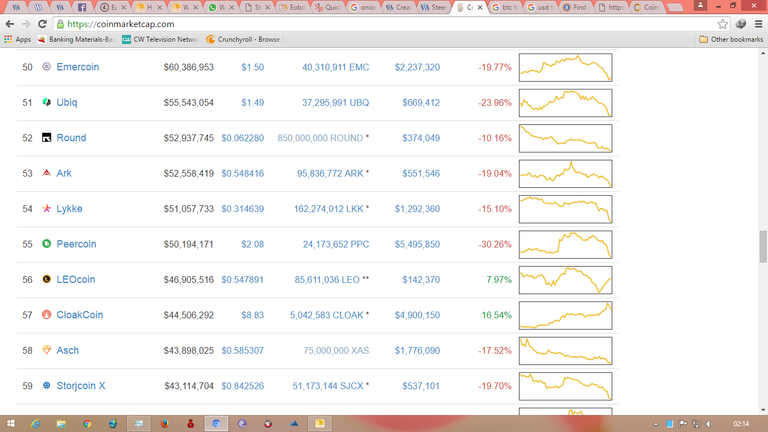
Task: Open the Ubiq link
Action: [67, 102]
